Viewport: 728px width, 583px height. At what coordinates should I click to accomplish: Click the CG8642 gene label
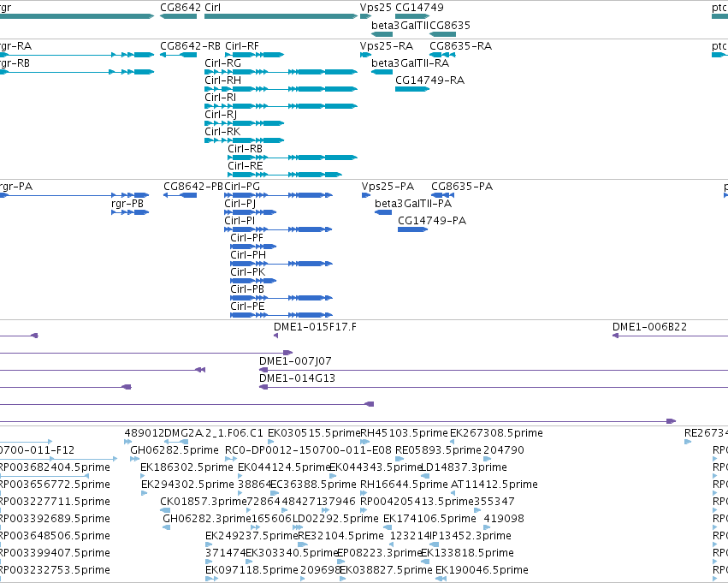(x=181, y=8)
